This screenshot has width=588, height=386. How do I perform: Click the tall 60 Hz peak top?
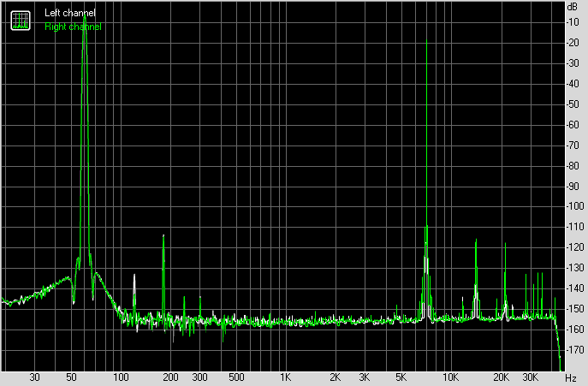tap(85, 15)
